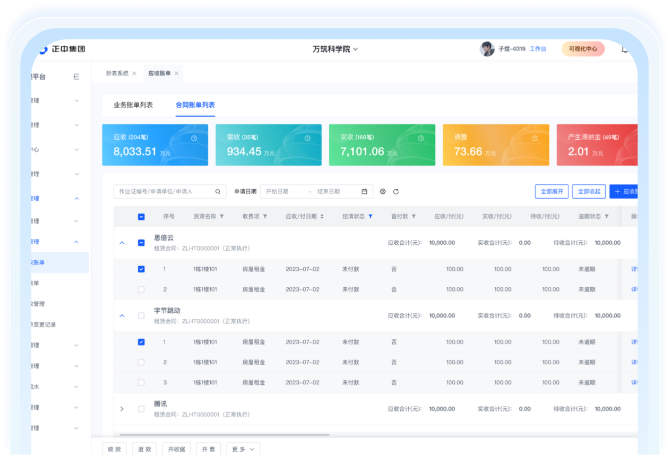
Task: Click the 全部展开 button
Action: pyautogui.click(x=552, y=191)
